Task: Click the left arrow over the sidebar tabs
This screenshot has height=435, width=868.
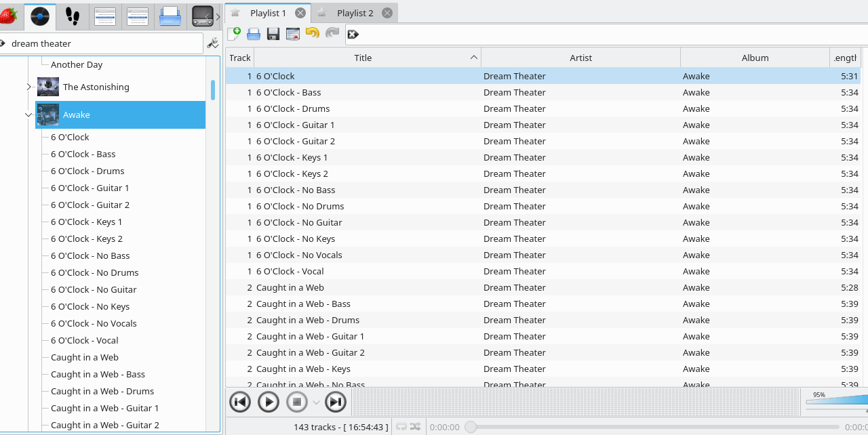Action: (208, 16)
